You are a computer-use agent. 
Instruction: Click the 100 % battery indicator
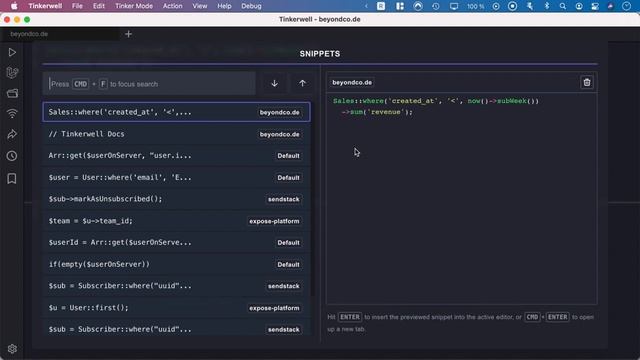[x=476, y=6]
